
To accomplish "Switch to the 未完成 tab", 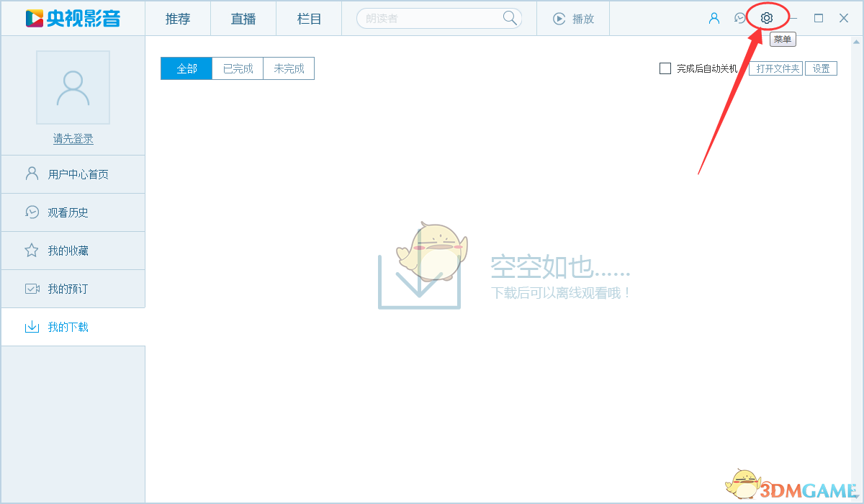I will tap(289, 68).
